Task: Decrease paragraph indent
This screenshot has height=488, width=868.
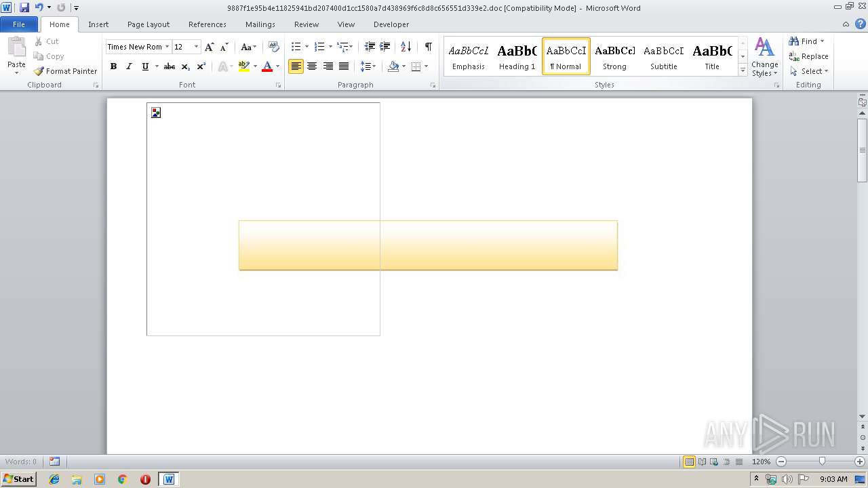Action: 370,47
